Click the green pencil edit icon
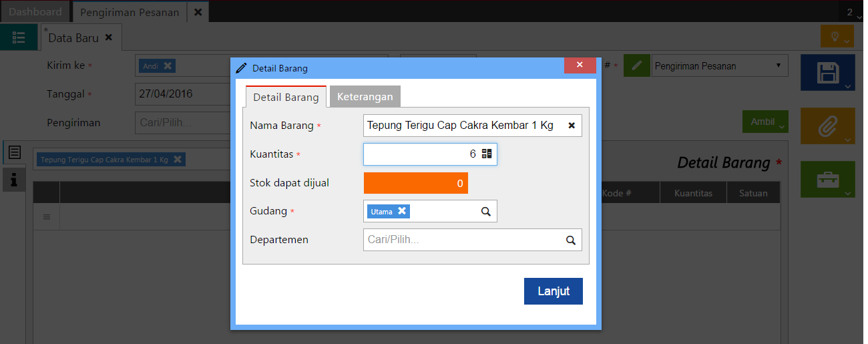868x344 pixels. pyautogui.click(x=637, y=66)
